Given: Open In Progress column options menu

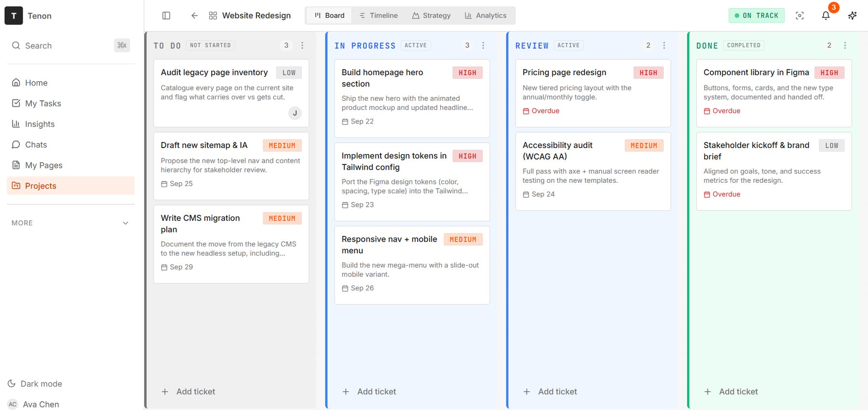Looking at the screenshot, I should pyautogui.click(x=483, y=45).
